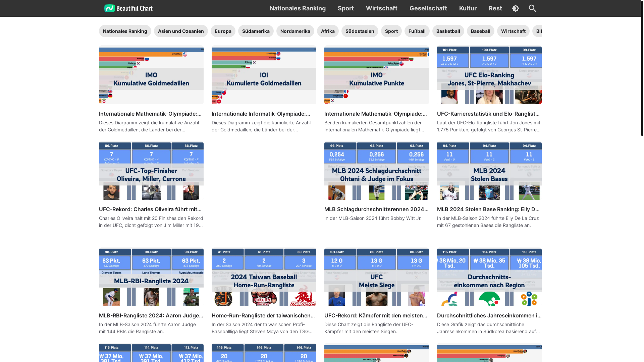Toggle dark mode with the brightness icon

point(516,8)
